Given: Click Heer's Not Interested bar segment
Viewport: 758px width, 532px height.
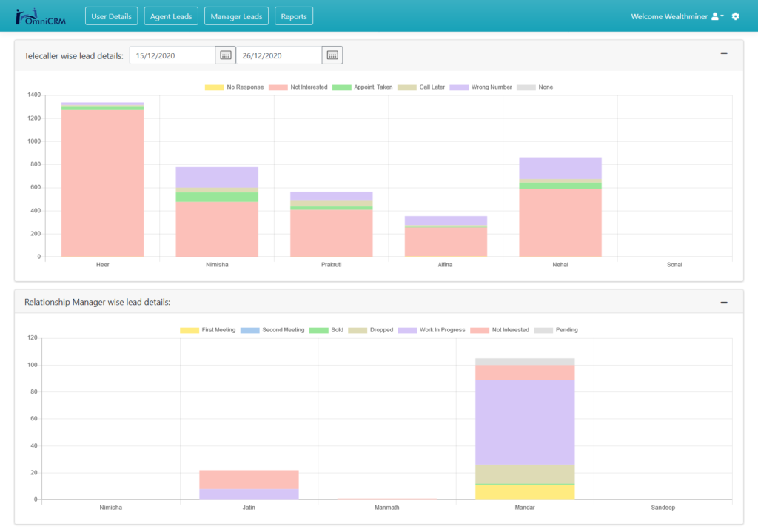Looking at the screenshot, I should pos(102,185).
